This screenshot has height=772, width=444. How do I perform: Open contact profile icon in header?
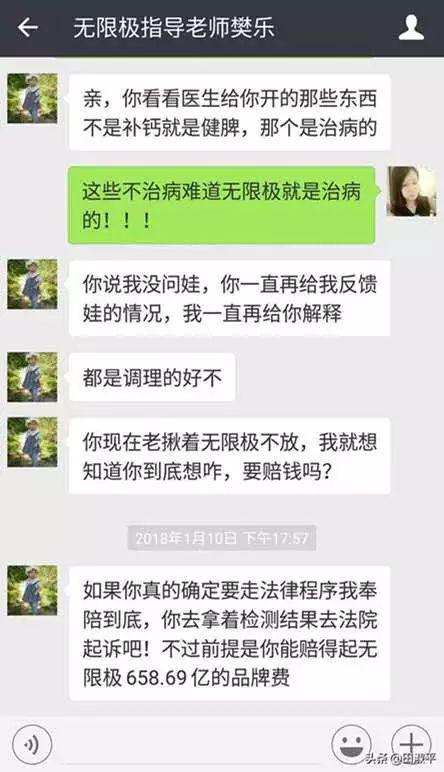pyautogui.click(x=411, y=28)
